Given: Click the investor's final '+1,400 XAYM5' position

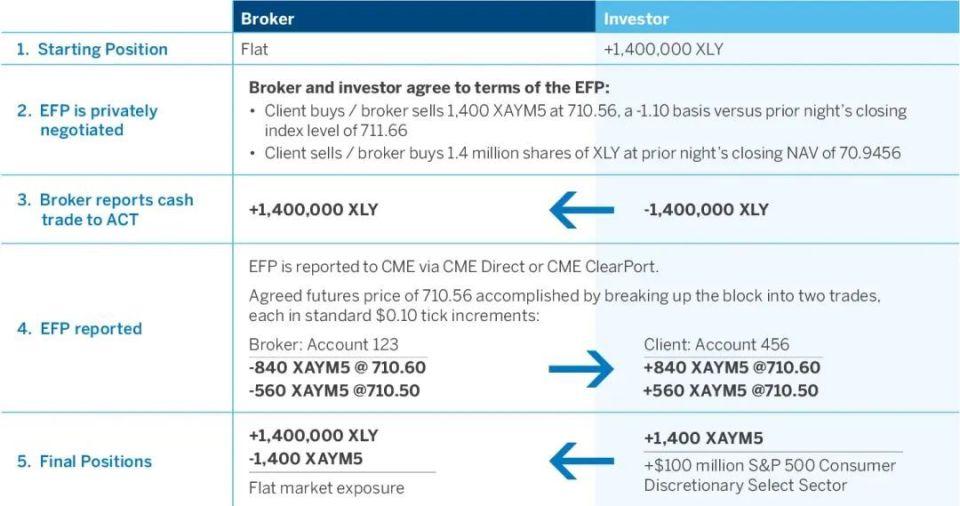Looking at the screenshot, I should (x=703, y=439).
